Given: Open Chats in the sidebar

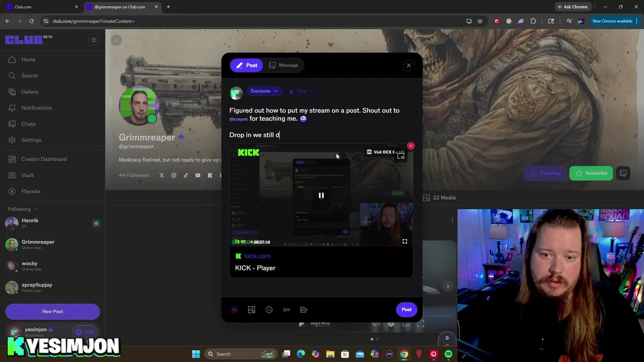Looking at the screenshot, I should pyautogui.click(x=28, y=124).
